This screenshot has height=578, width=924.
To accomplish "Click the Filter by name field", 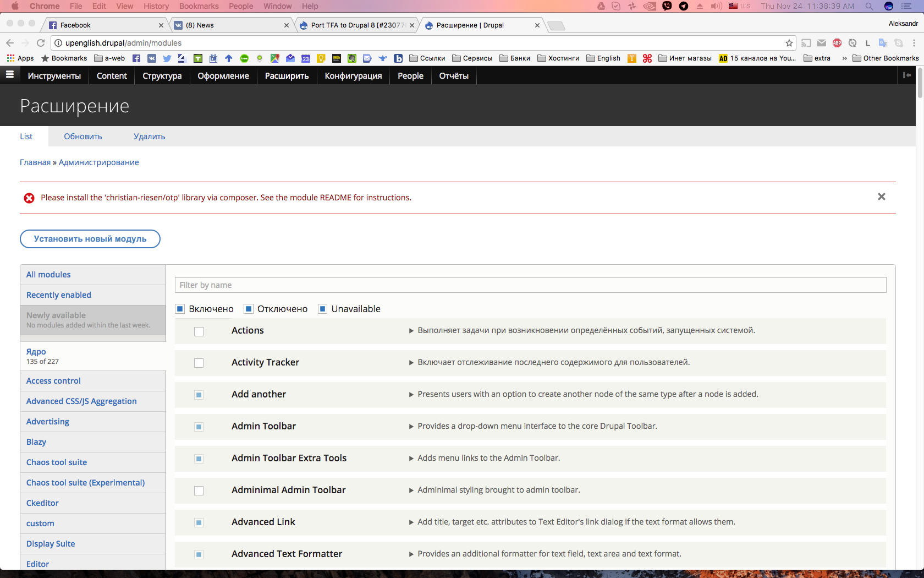I will [x=530, y=285].
